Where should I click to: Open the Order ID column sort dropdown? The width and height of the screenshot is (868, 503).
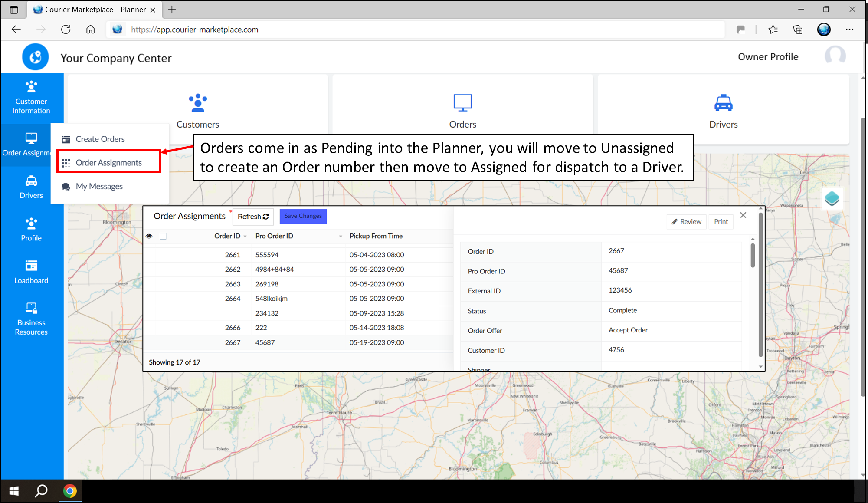(245, 237)
